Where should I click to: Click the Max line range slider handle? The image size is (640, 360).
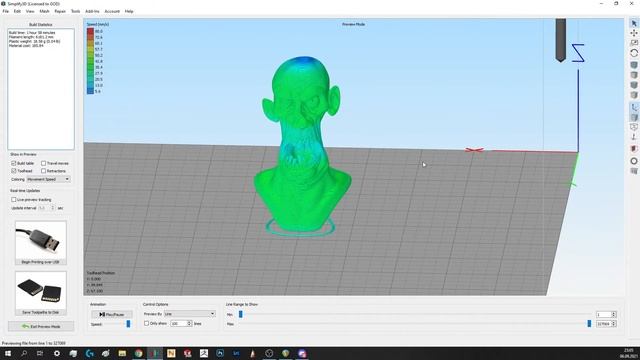589,323
